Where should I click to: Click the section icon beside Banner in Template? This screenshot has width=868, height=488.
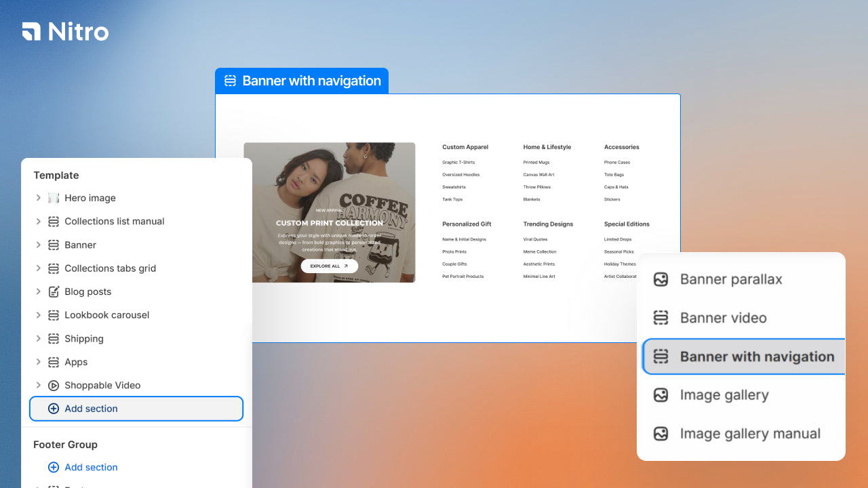(54, 245)
